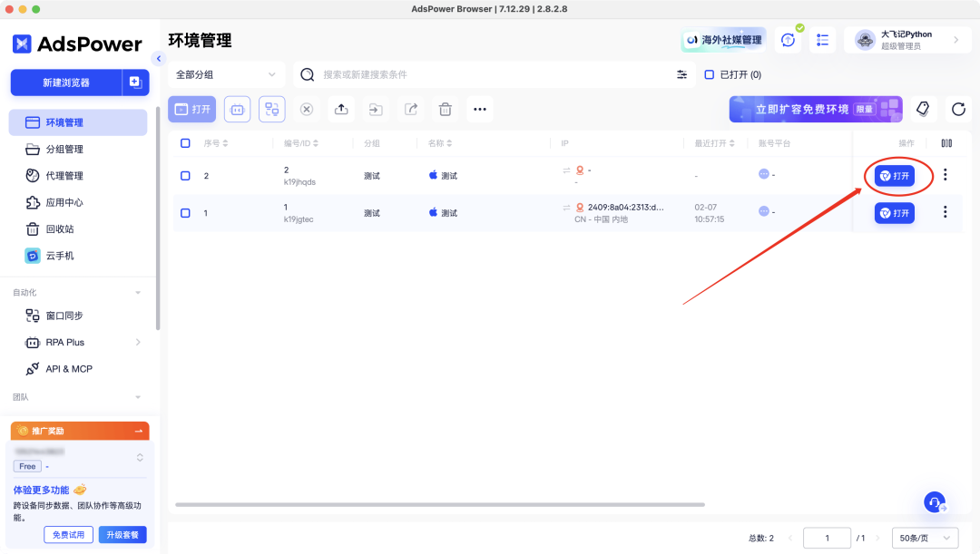Refresh the profile list
Image resolution: width=980 pixels, height=554 pixels.
click(958, 110)
